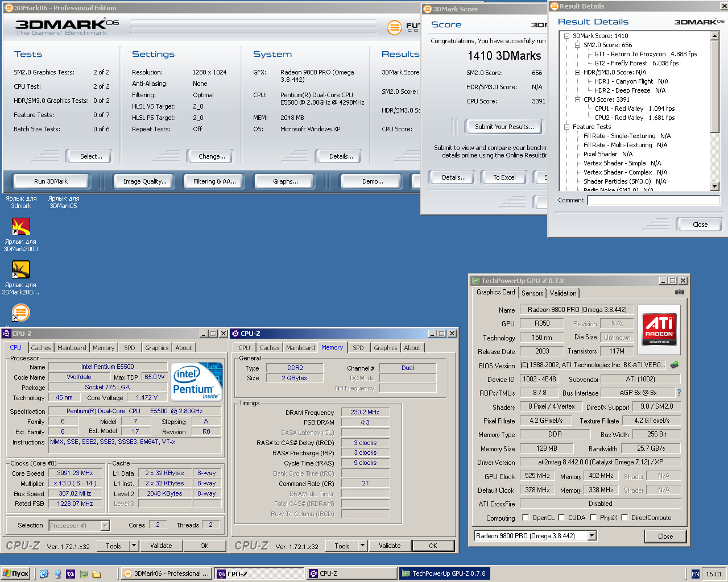Click the Show Desktop quick launch icon

tap(44, 574)
